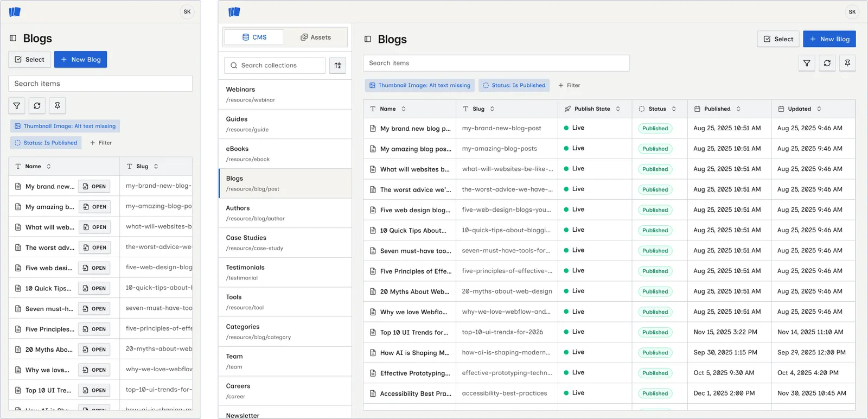The image size is (868, 419).
Task: Click 'Thumbnail Image: Alt text missing' chip in wide window
Action: coord(420,85)
